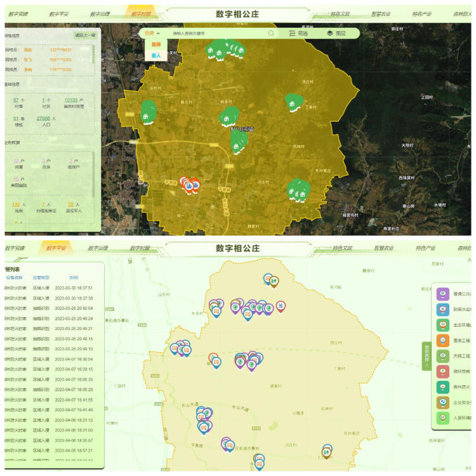Click the red building marker cluster near 平寿路

[x=189, y=185]
